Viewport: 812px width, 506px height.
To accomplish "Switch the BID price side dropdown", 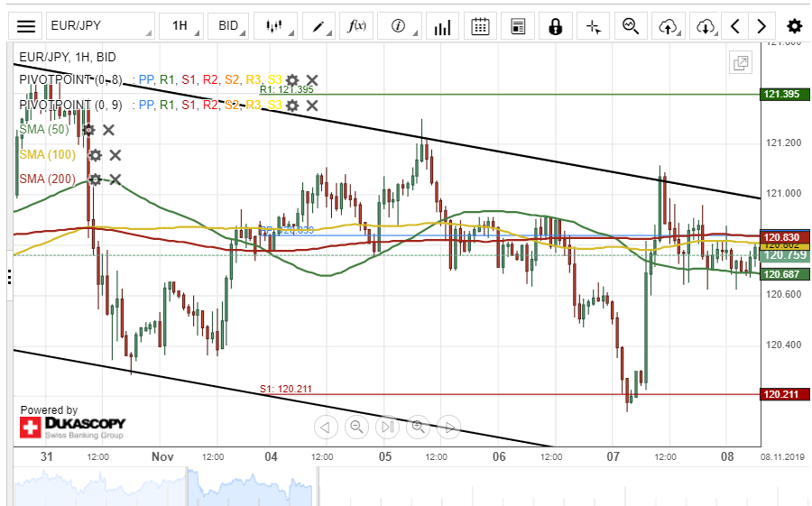I will (x=228, y=26).
